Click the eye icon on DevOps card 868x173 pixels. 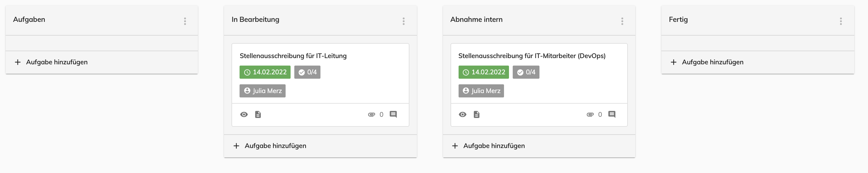(x=463, y=115)
